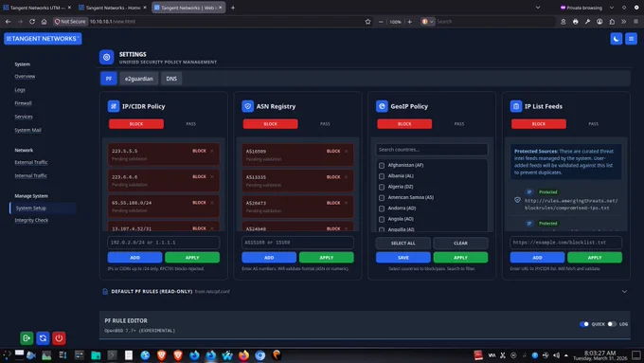Click the browser Home icon
644x363 pixels.
click(44, 22)
